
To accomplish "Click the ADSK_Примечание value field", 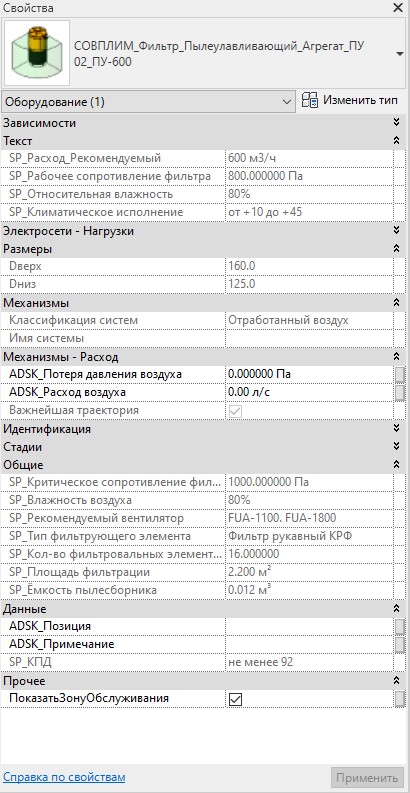I will click(309, 644).
